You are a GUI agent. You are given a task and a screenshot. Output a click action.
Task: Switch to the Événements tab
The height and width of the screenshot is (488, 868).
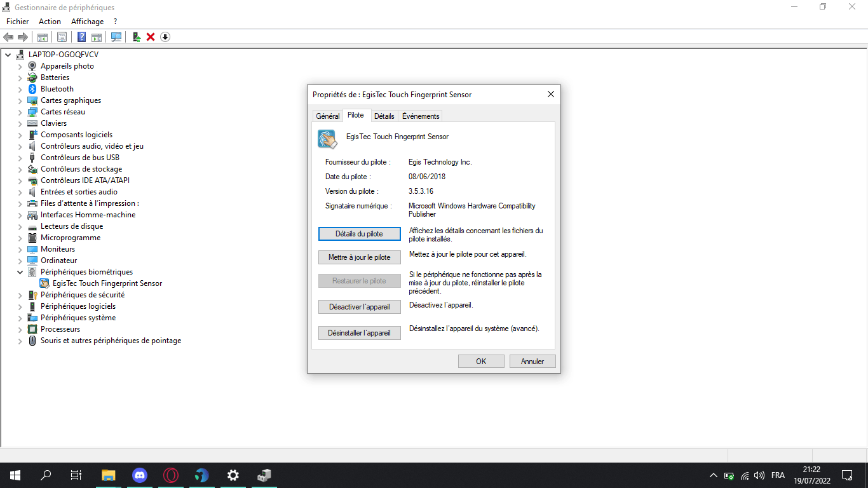point(421,116)
